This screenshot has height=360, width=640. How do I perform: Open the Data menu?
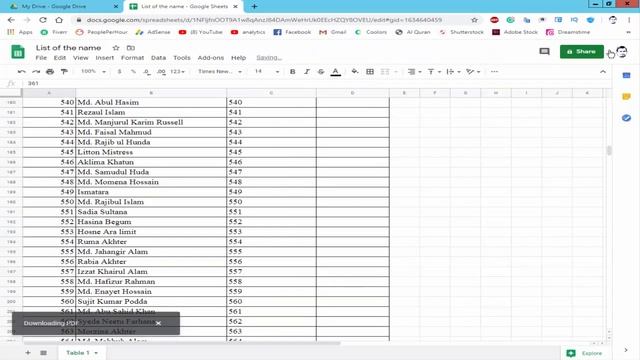[158, 58]
